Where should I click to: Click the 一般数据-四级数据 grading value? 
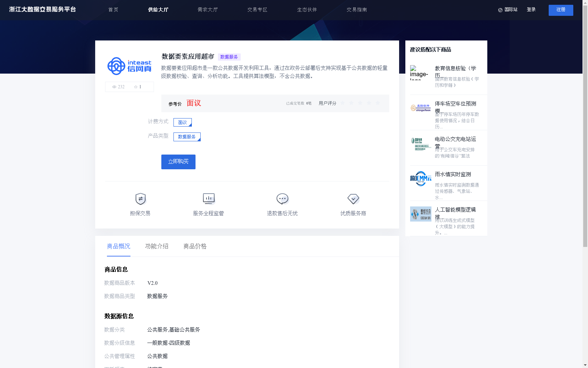coord(169,343)
